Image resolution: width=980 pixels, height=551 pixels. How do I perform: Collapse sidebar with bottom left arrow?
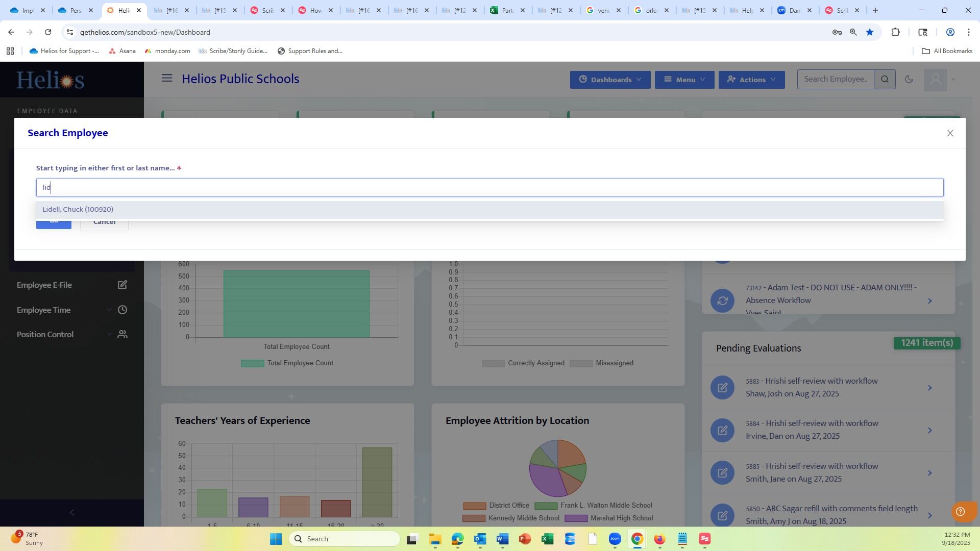point(72,513)
